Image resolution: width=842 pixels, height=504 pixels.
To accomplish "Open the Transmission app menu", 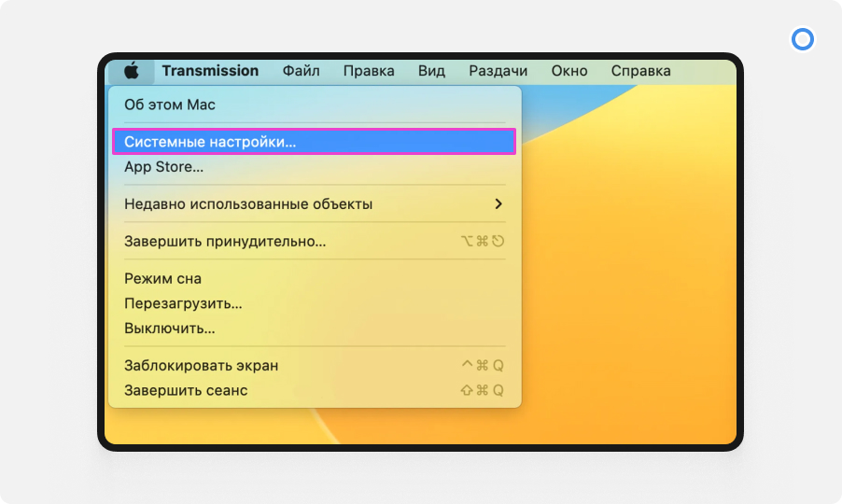I will coord(210,71).
